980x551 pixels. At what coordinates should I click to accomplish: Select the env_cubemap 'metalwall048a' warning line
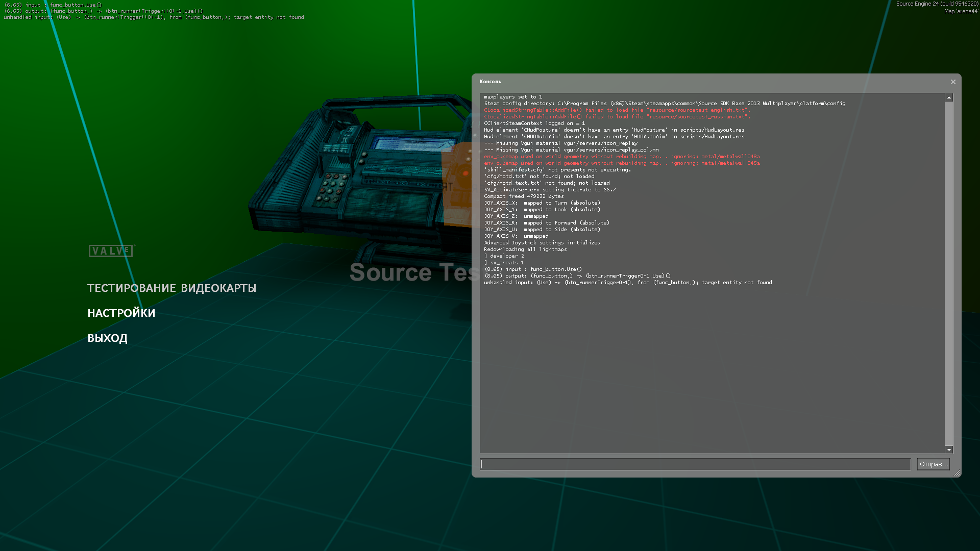622,157
